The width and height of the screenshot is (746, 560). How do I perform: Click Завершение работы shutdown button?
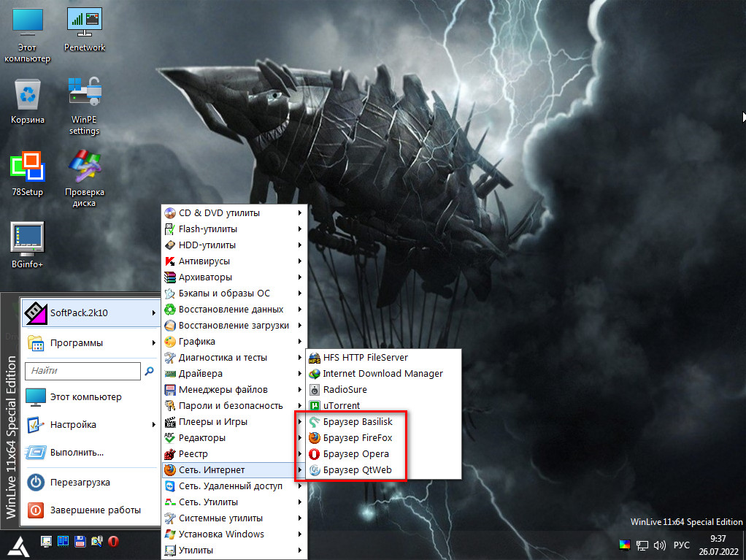coord(91,510)
